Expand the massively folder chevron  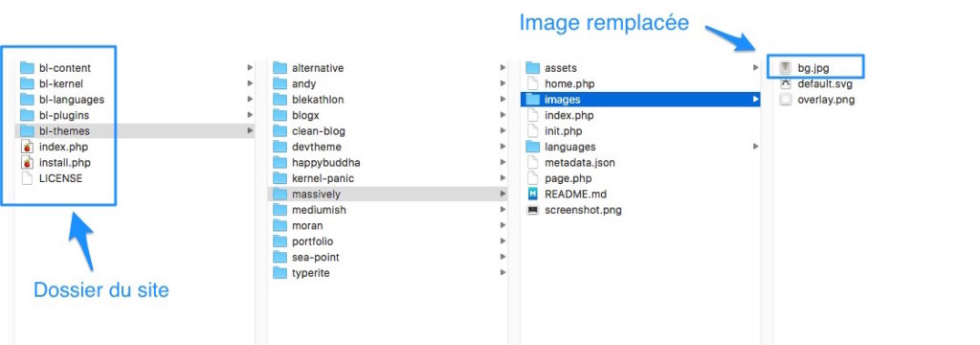pos(503,195)
